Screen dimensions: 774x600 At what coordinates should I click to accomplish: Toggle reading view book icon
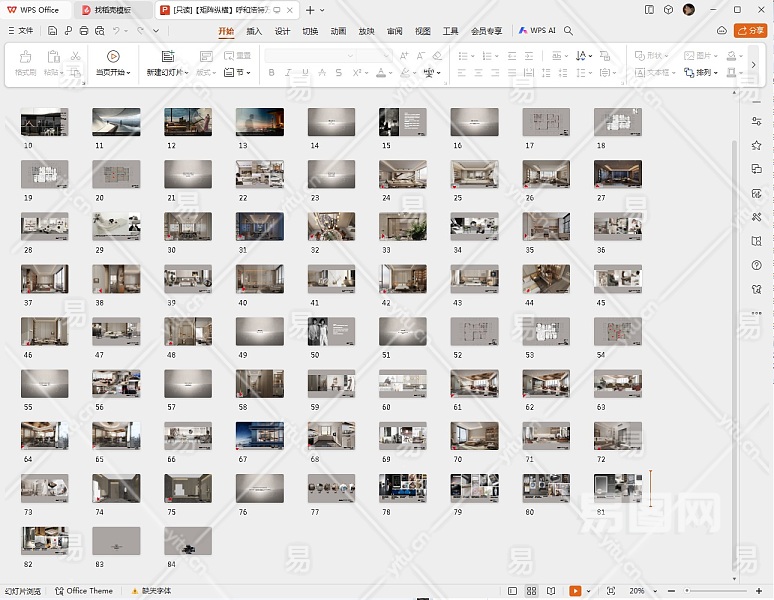[x=551, y=591]
